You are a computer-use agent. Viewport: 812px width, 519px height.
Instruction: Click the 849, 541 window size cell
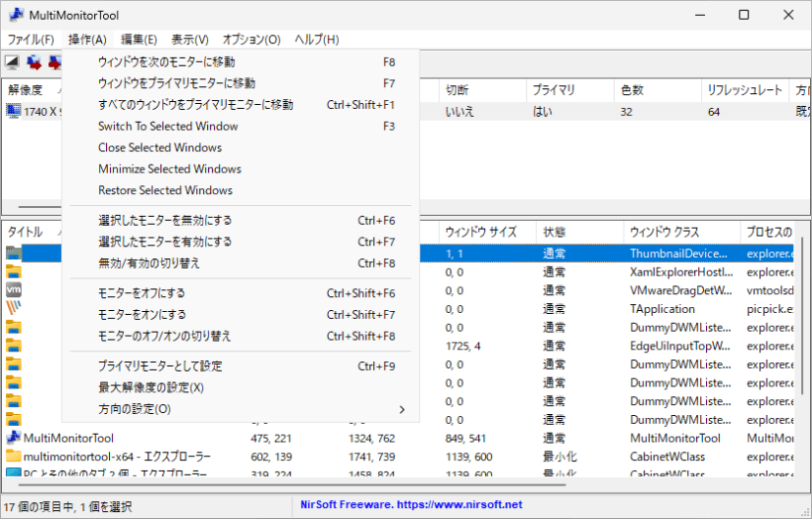465,438
